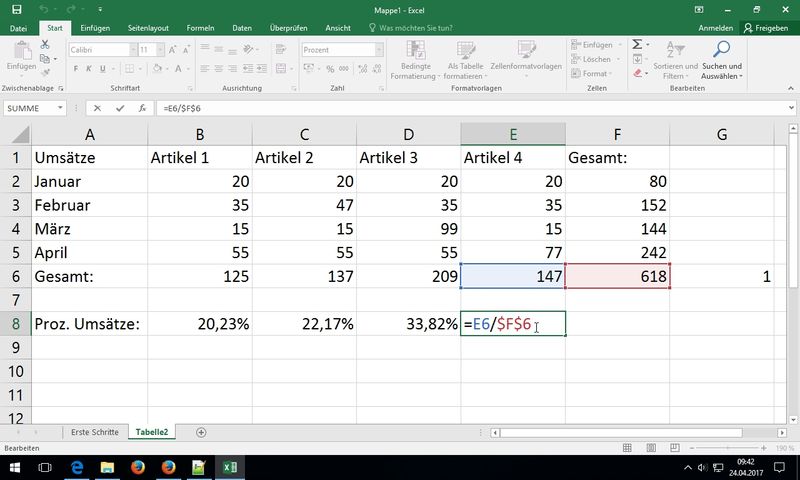Click the large Einfügen paste icon
Screen dimensions: 800x480
pos(22,51)
